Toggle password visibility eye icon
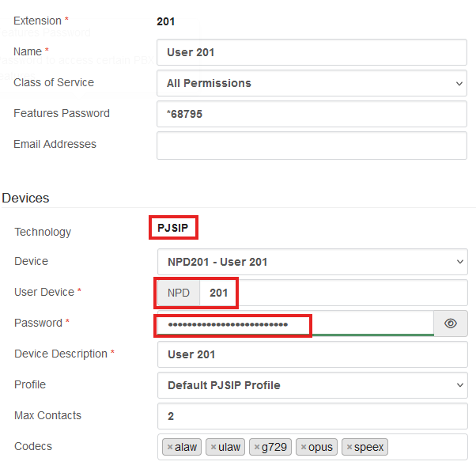 tap(451, 324)
